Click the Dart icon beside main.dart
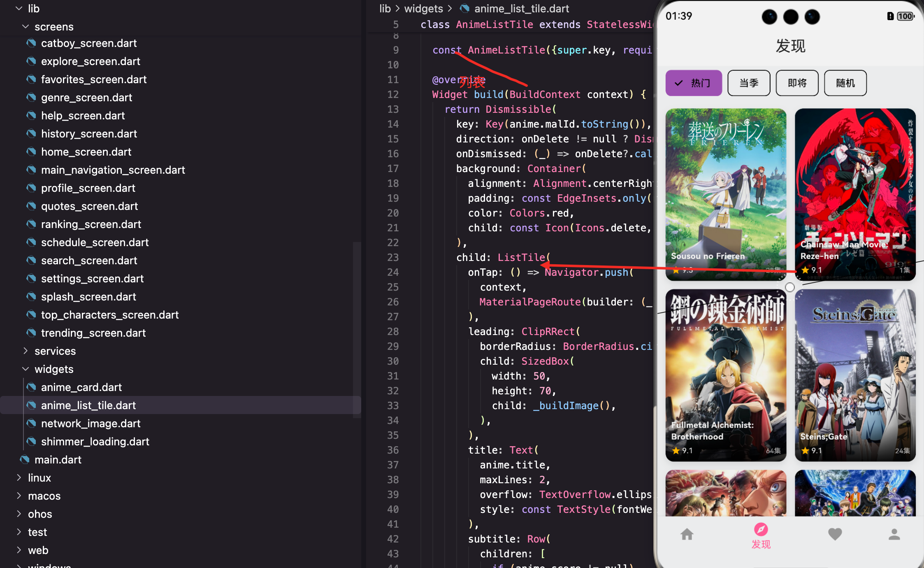This screenshot has height=568, width=924. [x=25, y=459]
